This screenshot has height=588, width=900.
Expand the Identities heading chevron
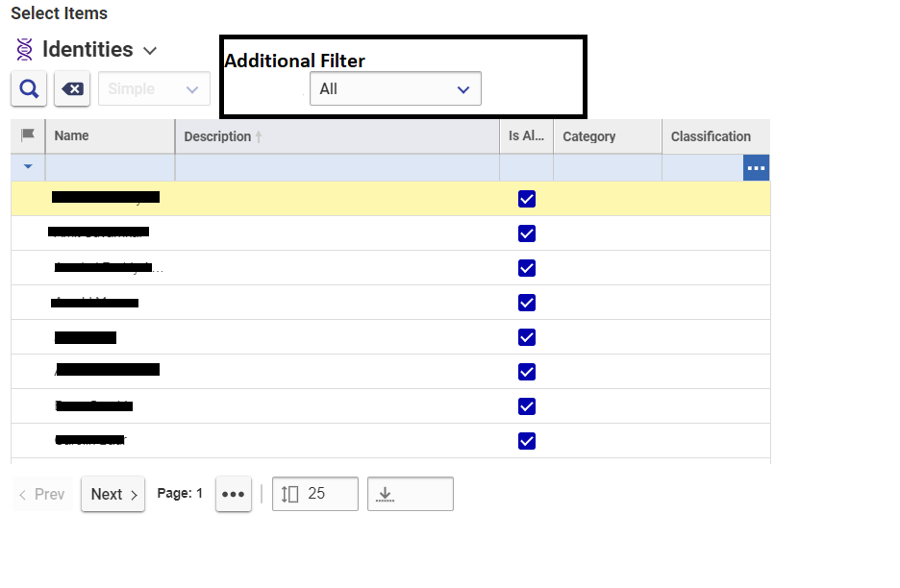[149, 51]
